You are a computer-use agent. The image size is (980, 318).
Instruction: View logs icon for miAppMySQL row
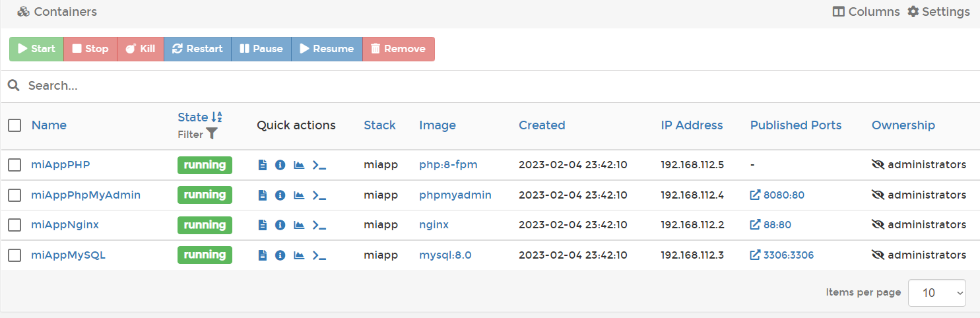click(263, 255)
